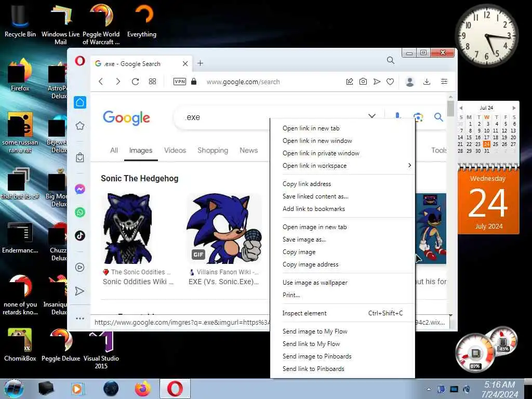
Task: Open the Sonic Oddities Wiki image thumbnail
Action: (x=128, y=229)
